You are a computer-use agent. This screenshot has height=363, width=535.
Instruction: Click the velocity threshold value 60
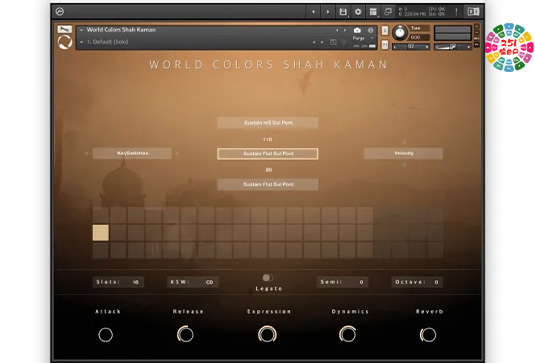tap(269, 170)
